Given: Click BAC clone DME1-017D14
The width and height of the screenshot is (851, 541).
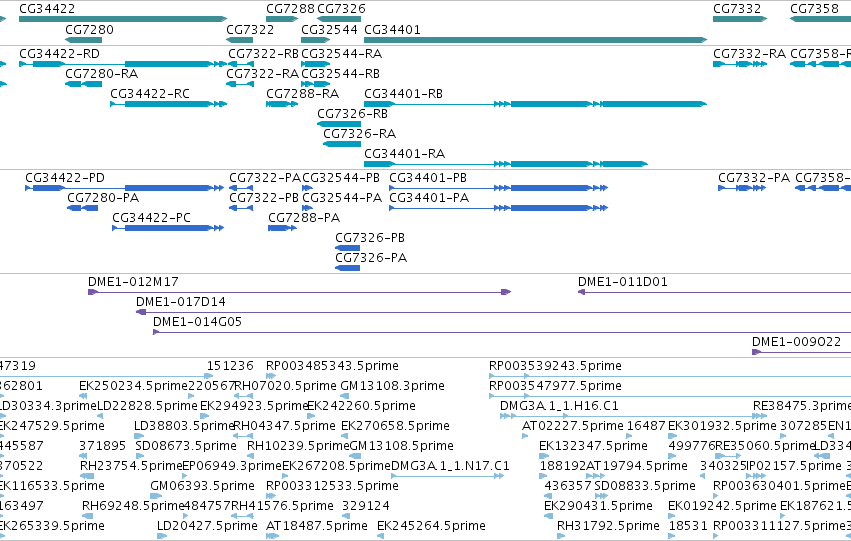Looking at the screenshot, I should coord(493,313).
